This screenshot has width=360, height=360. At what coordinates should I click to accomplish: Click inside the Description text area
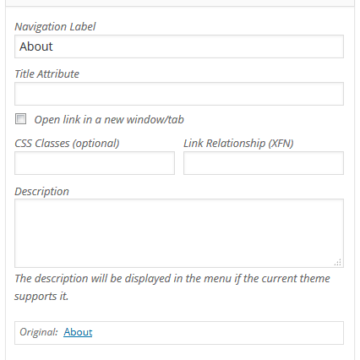point(179,233)
